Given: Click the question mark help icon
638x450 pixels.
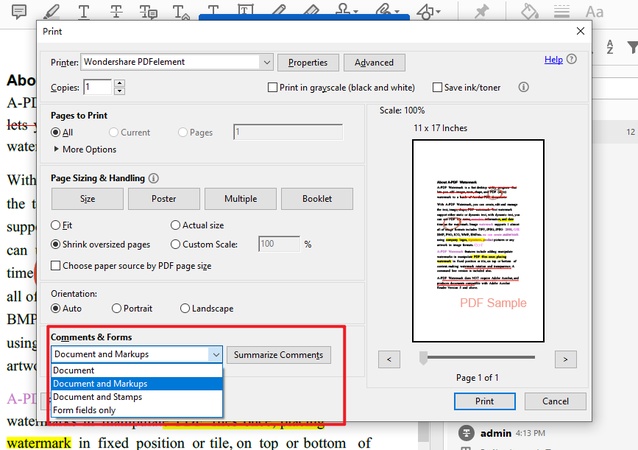Looking at the screenshot, I should coord(572,59).
